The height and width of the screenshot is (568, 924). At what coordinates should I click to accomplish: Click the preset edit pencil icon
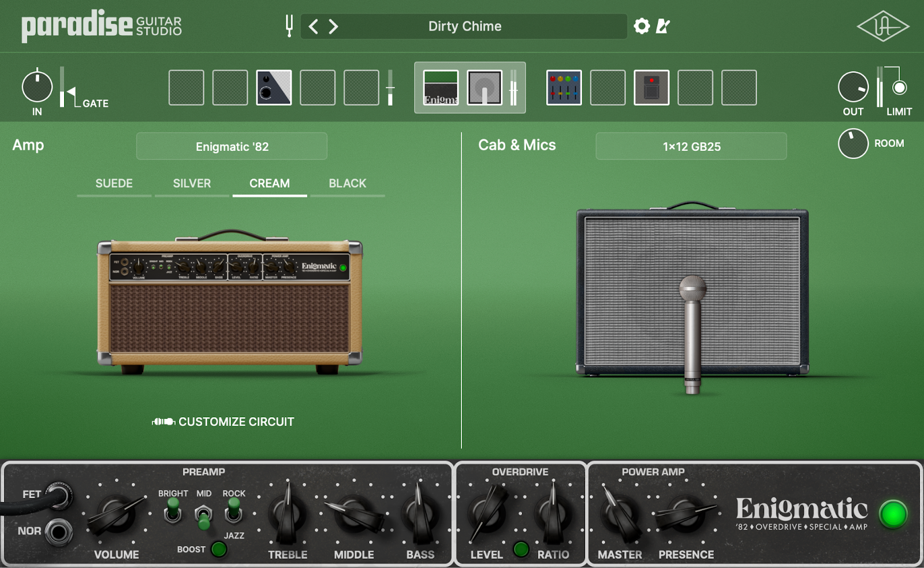pyautogui.click(x=663, y=26)
